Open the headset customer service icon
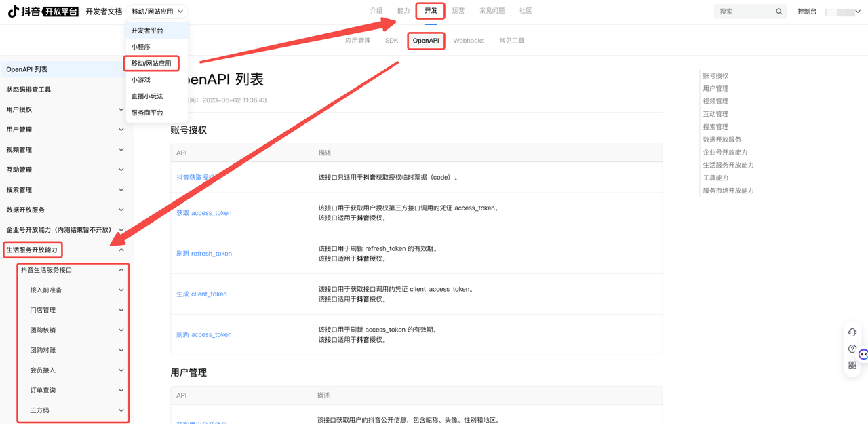This screenshot has height=424, width=868. (852, 332)
